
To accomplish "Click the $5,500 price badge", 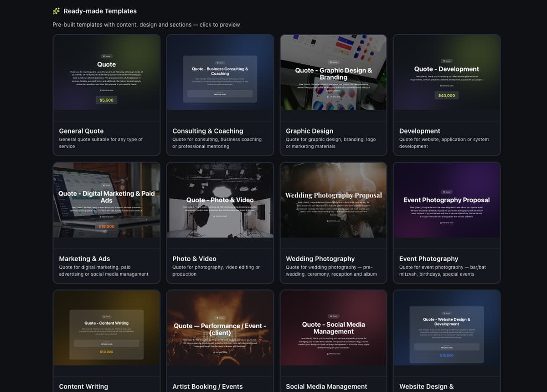I will coord(107,100).
